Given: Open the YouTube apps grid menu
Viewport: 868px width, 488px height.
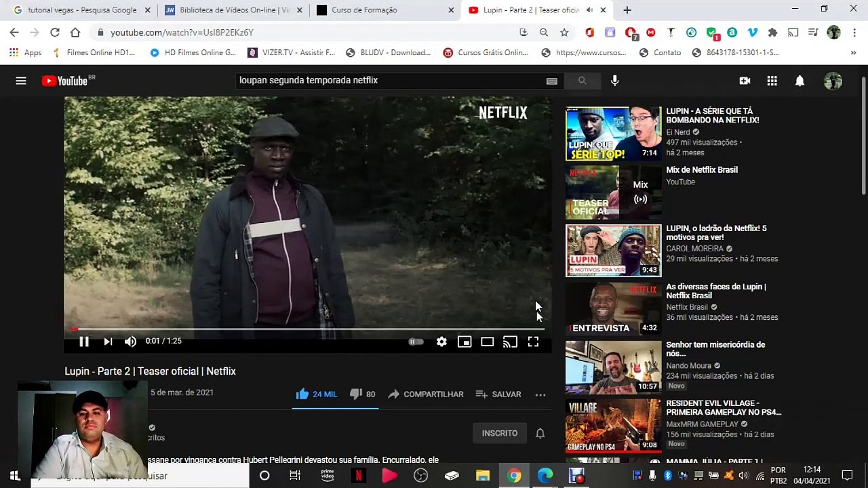Looking at the screenshot, I should tap(772, 81).
